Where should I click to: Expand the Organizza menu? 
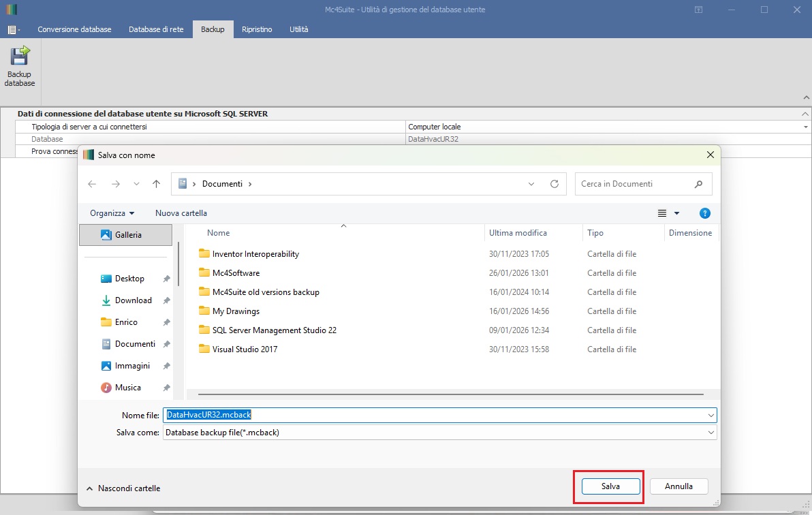point(112,213)
